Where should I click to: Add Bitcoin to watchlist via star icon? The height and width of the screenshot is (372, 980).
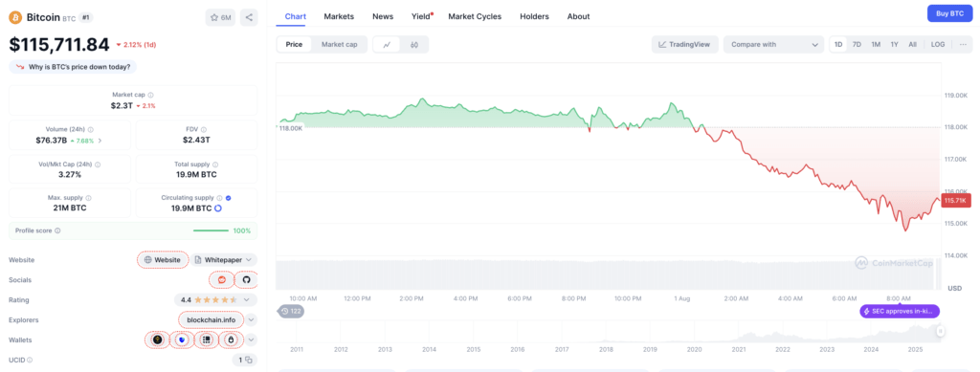pos(221,17)
